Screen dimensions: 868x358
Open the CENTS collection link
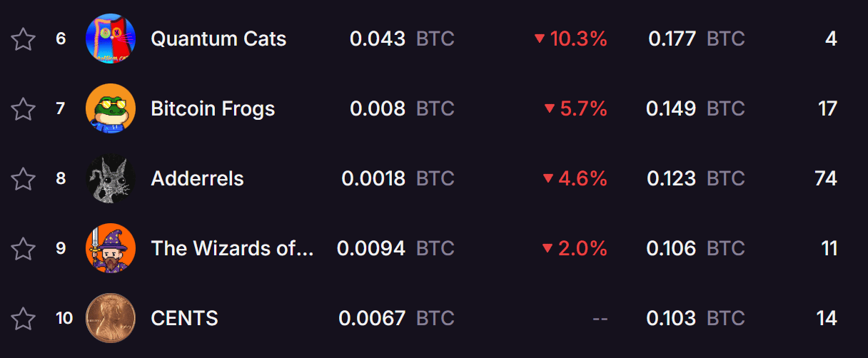[184, 318]
